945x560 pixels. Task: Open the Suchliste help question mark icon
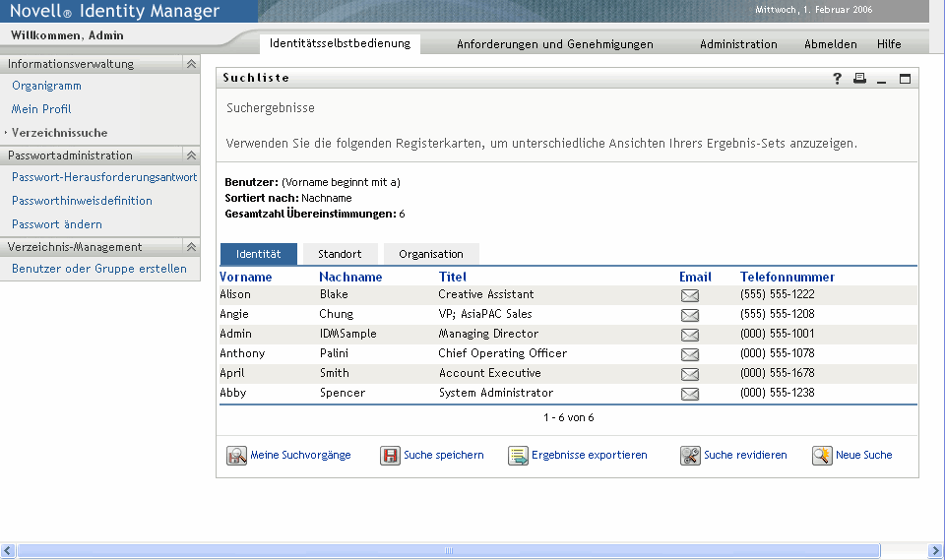click(x=838, y=79)
